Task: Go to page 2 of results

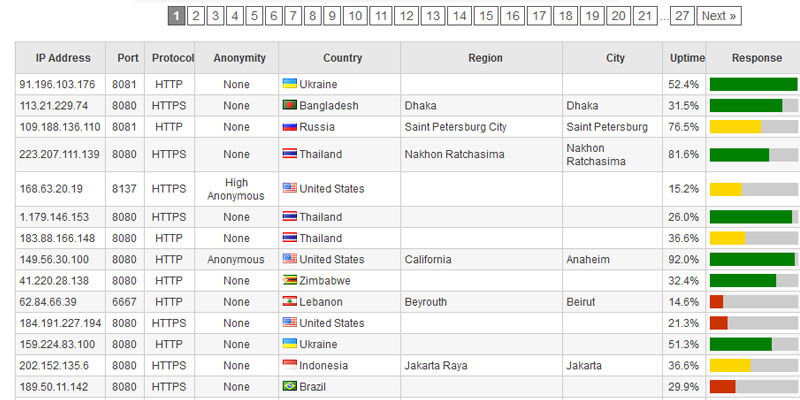Action: (x=196, y=16)
